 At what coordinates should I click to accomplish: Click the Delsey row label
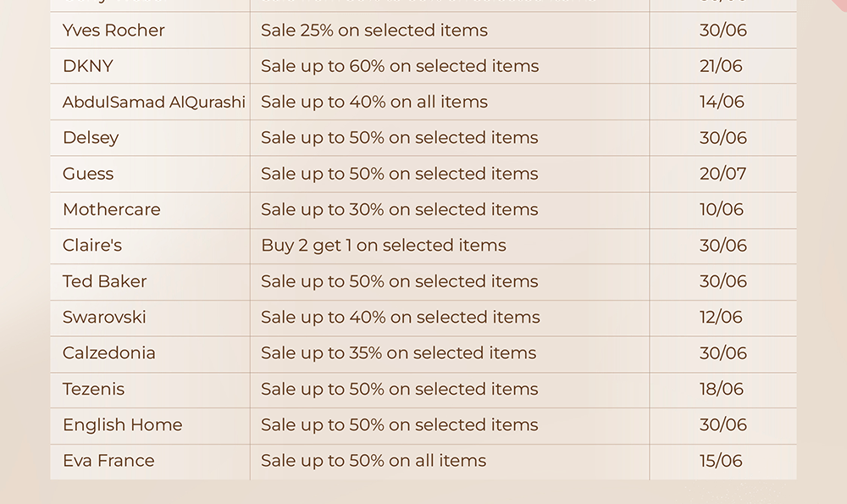(x=91, y=138)
